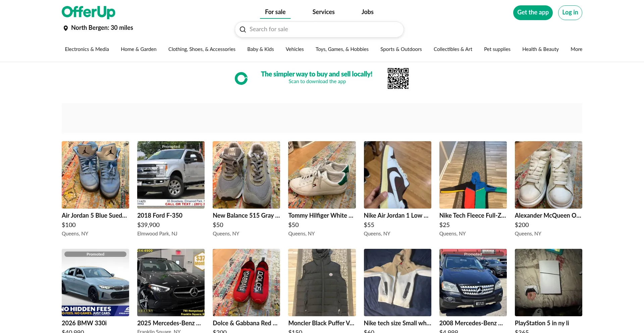The image size is (644, 333).
Task: Click 'Air Jordan 5 Blue Sued...' title
Action: [x=94, y=216]
